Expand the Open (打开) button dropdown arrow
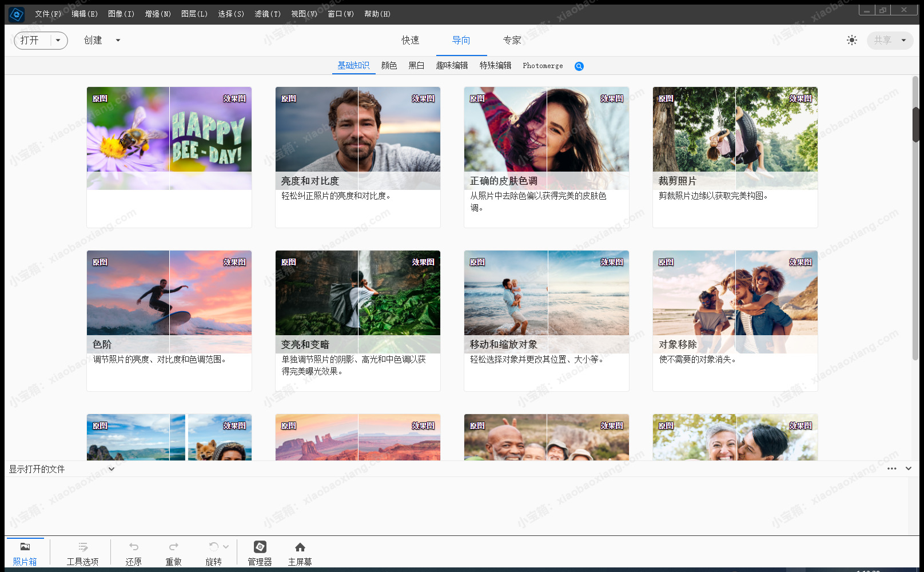The image size is (924, 572). 58,40
